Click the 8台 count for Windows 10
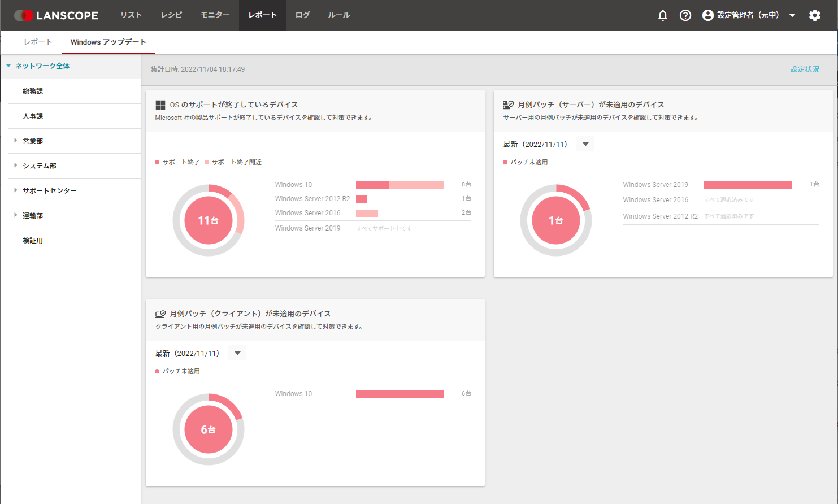This screenshot has width=838, height=504. pos(466,185)
